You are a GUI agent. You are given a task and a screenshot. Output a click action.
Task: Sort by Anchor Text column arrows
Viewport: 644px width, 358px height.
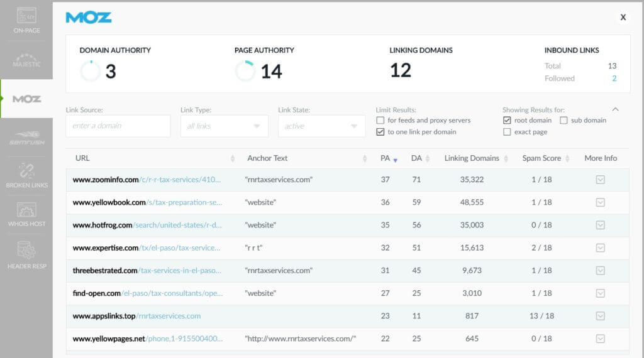(x=365, y=159)
